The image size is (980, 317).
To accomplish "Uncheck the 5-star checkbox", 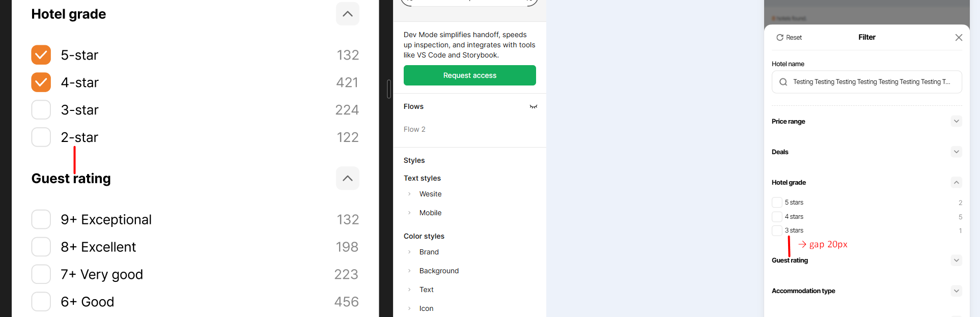I will click(41, 55).
